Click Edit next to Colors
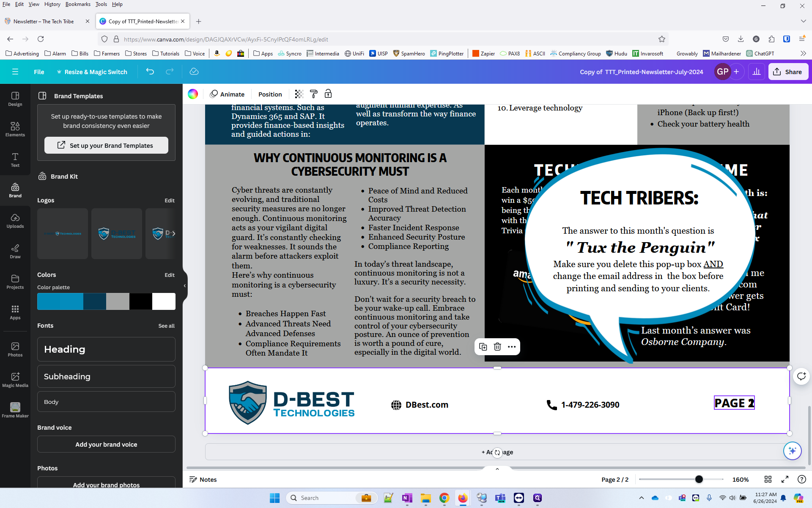The image size is (812, 508). pyautogui.click(x=170, y=275)
